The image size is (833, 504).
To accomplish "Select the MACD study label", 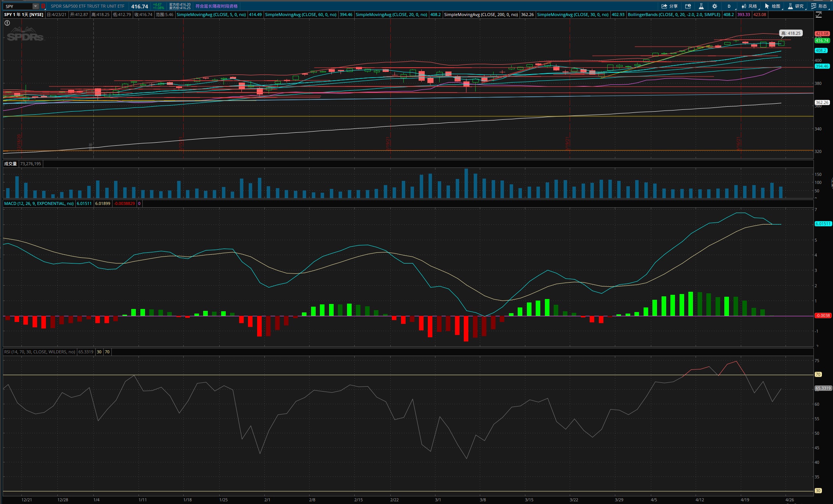I will click(x=39, y=203).
